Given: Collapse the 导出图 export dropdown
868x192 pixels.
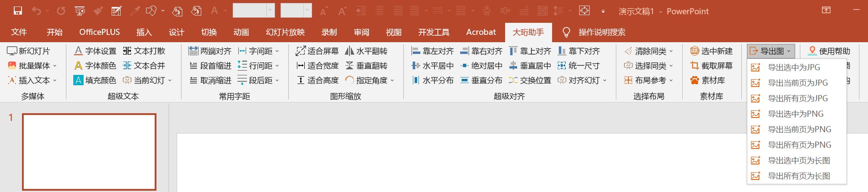Looking at the screenshot, I should [x=771, y=51].
